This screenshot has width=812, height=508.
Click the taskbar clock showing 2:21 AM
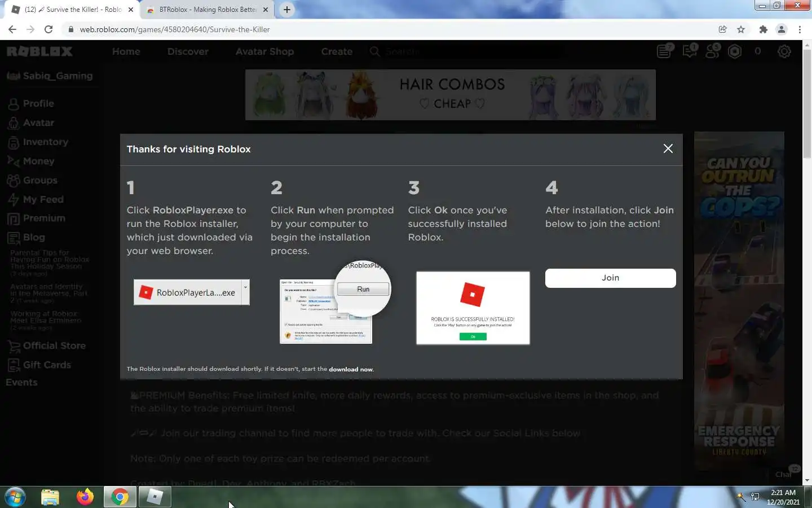click(783, 497)
